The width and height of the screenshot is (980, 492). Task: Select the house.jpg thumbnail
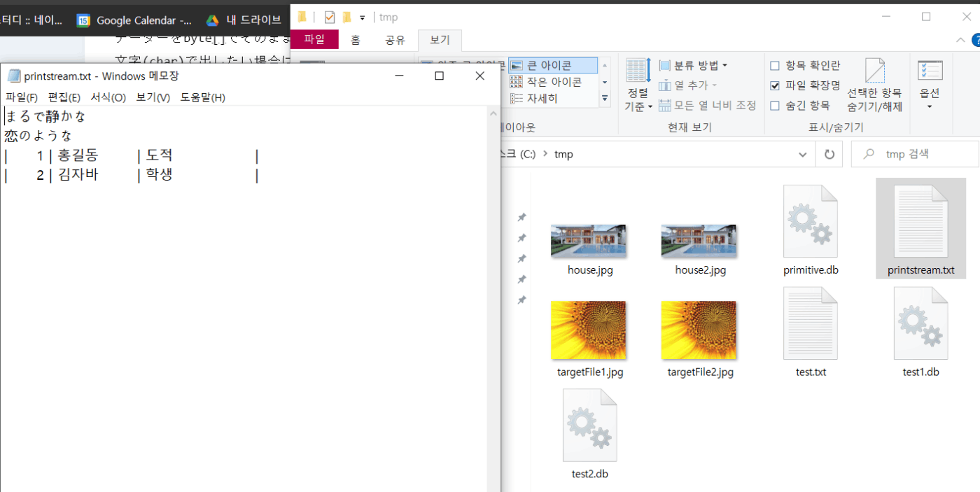click(x=589, y=241)
